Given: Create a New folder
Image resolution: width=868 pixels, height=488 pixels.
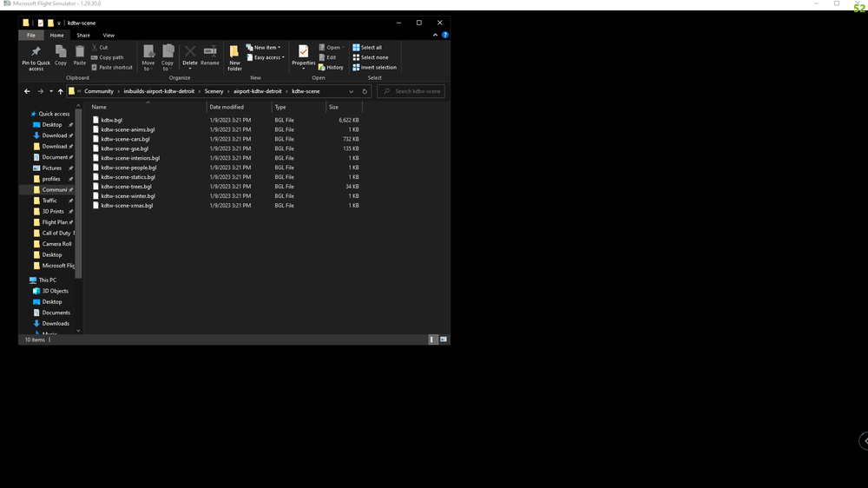Looking at the screenshot, I should click(x=234, y=57).
